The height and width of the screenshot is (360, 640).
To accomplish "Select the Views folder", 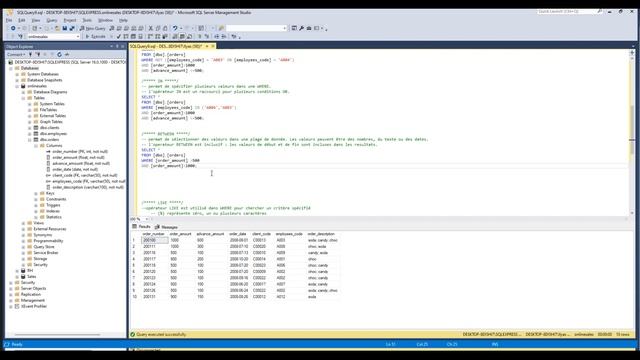I will point(38,223).
